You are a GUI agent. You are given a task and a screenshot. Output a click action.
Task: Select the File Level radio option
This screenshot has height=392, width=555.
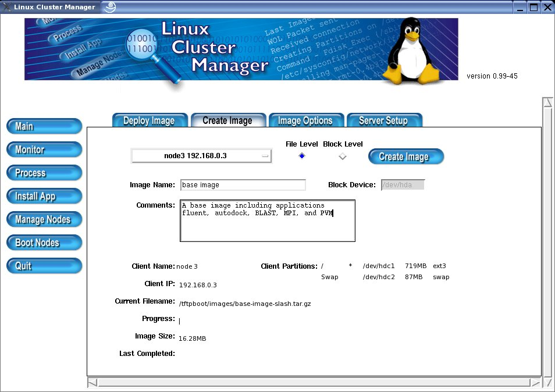[x=301, y=156]
